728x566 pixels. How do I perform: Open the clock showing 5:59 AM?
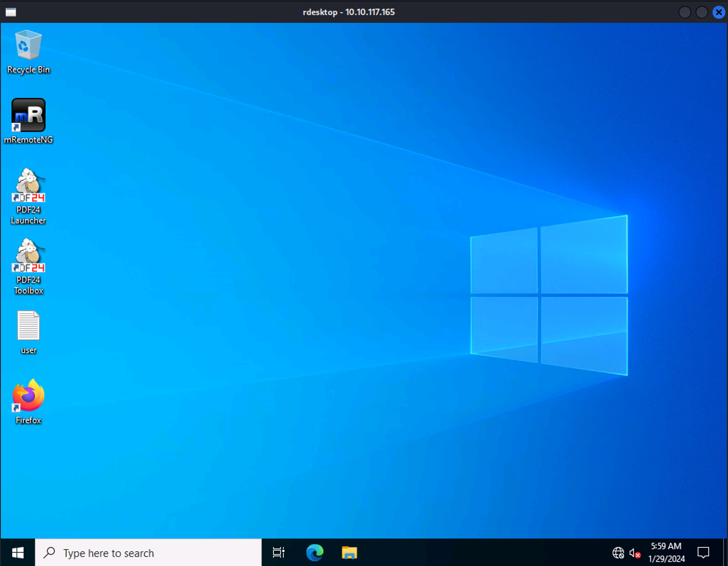(x=666, y=552)
